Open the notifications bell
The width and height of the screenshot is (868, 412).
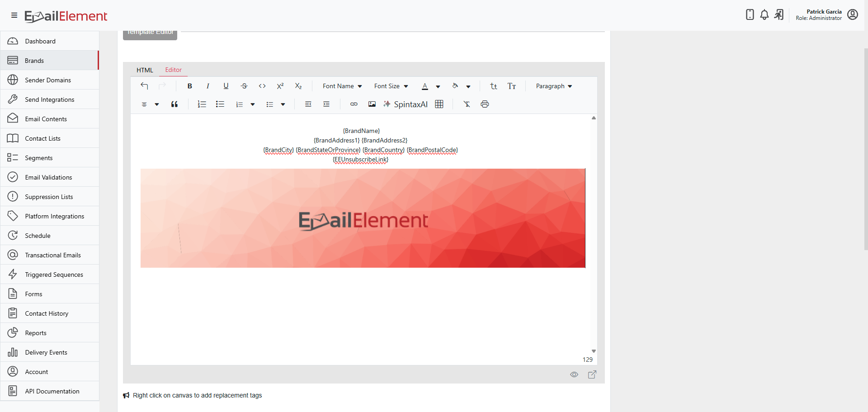point(764,14)
